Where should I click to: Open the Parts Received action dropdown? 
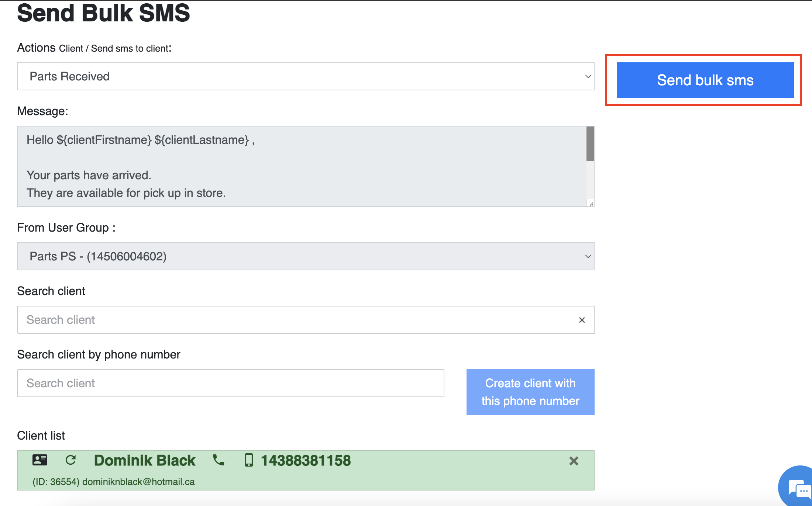(x=306, y=76)
